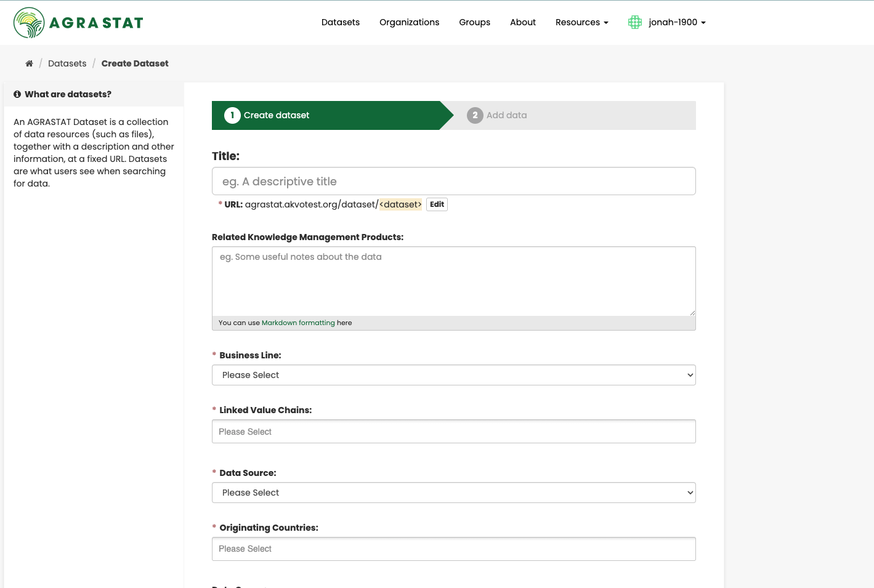The height and width of the screenshot is (588, 874).
Task: Click the Create Dataset breadcrumb link
Action: click(135, 63)
